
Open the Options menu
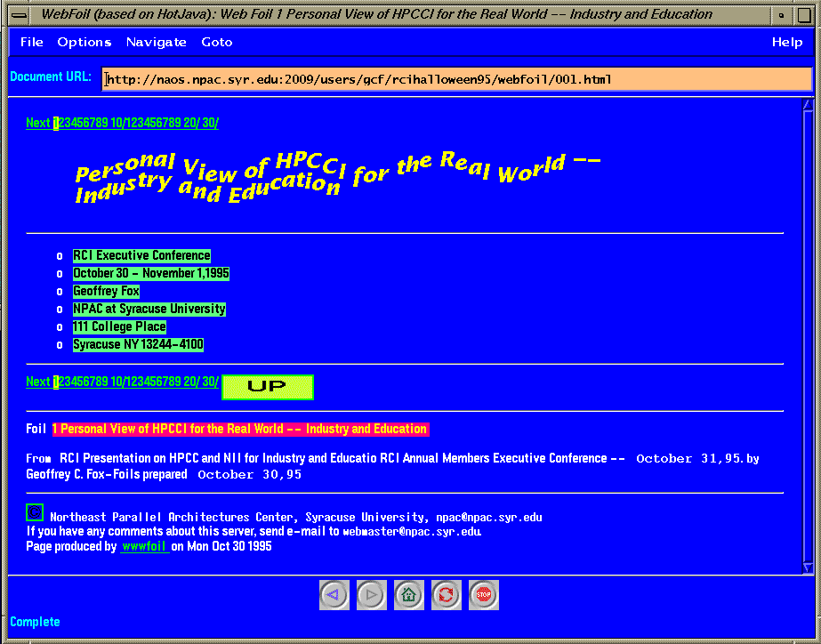pyautogui.click(x=85, y=42)
